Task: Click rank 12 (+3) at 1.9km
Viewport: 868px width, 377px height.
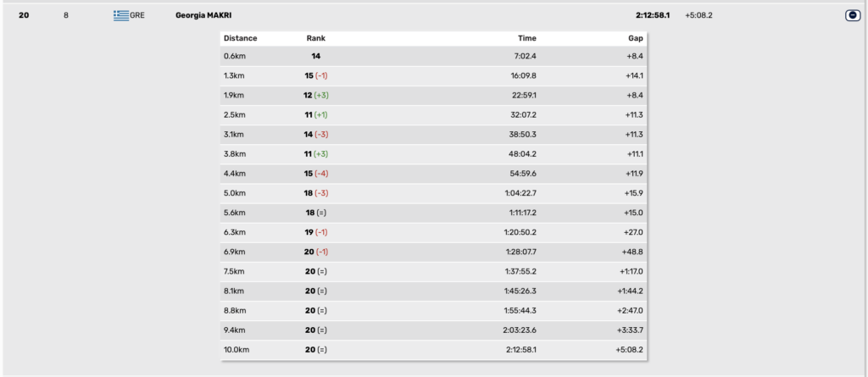Action: 316,95
